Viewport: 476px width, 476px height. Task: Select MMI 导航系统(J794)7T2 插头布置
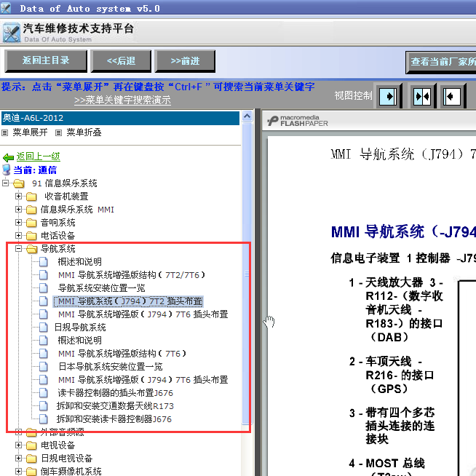coord(128,301)
